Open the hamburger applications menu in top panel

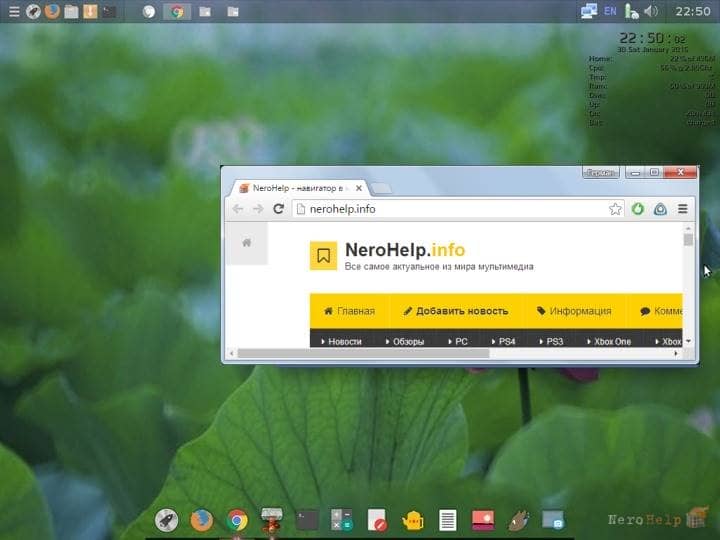click(14, 11)
